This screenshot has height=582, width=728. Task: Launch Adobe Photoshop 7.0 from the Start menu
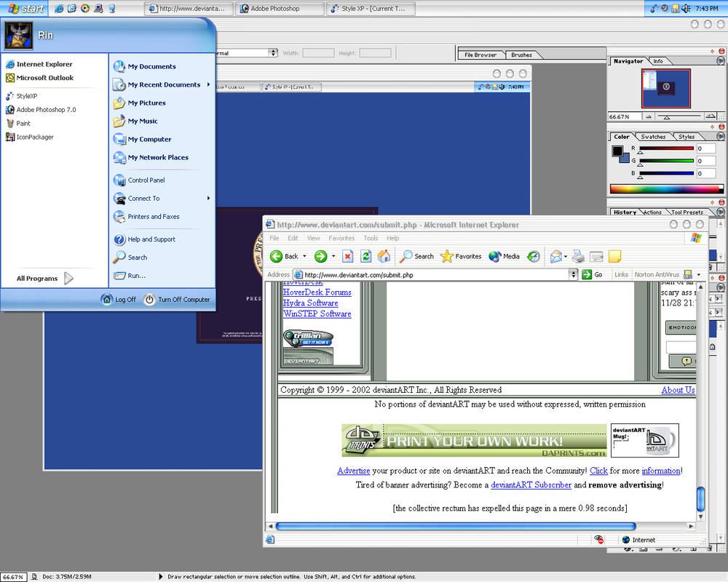coord(41,110)
